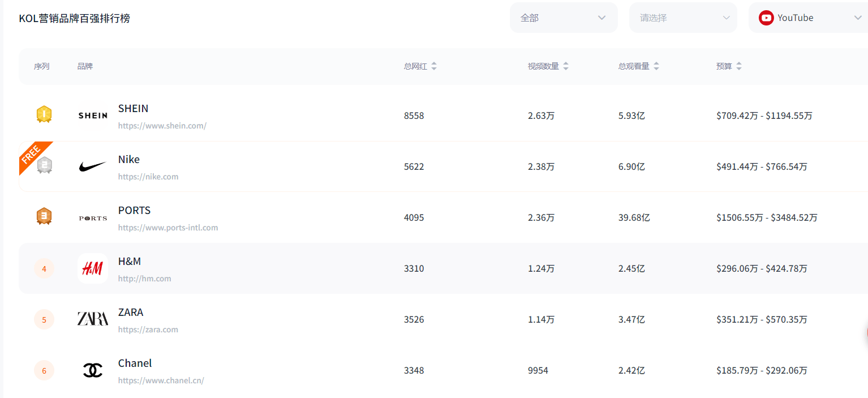Click SHEIN's total views 5.93亿
The height and width of the screenshot is (398, 868).
coord(631,115)
